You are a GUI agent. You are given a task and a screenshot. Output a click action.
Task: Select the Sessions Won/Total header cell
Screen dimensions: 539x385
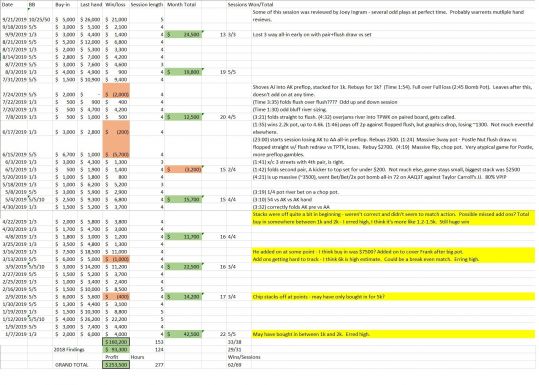(x=251, y=5)
